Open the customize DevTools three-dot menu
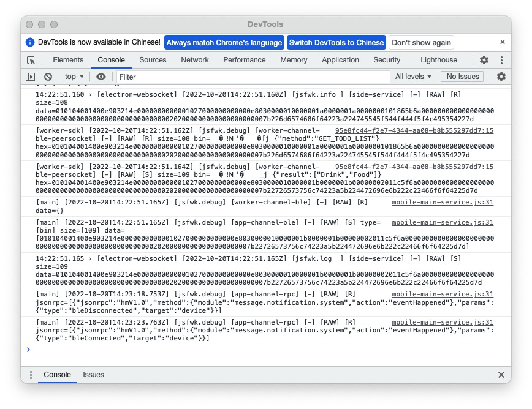The height and width of the screenshot is (409, 532). click(501, 60)
